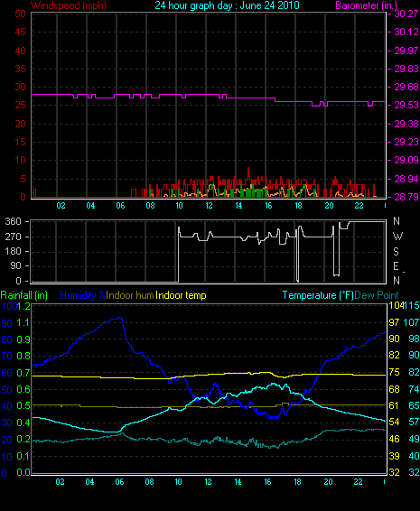This screenshot has width=420, height=511.
Task: Select the Indoor hum legend label
Action: 130,295
